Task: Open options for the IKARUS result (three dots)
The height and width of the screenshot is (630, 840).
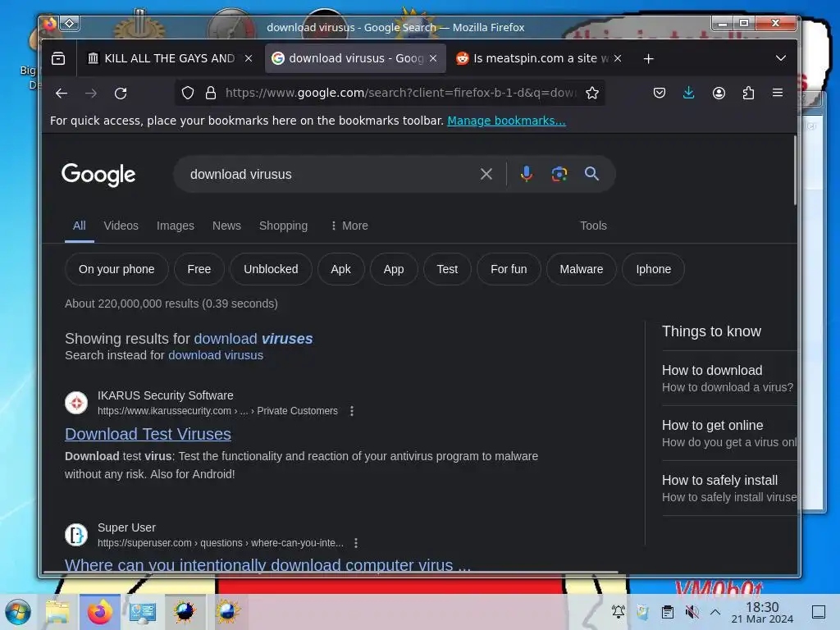Action: 352,411
